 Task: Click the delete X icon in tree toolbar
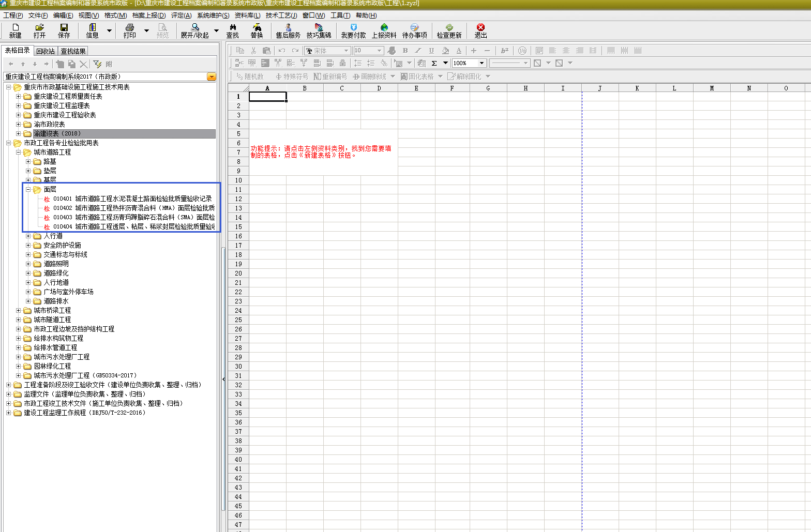tap(83, 64)
